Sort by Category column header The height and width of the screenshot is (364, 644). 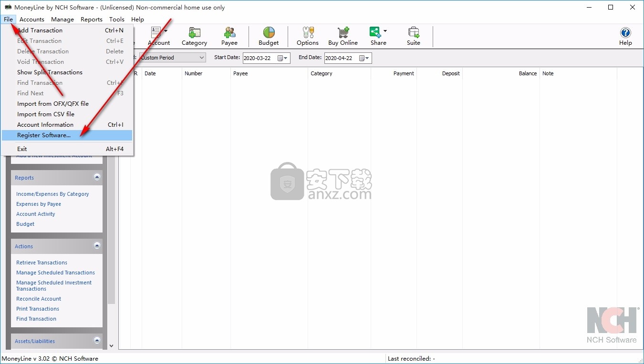(x=339, y=73)
